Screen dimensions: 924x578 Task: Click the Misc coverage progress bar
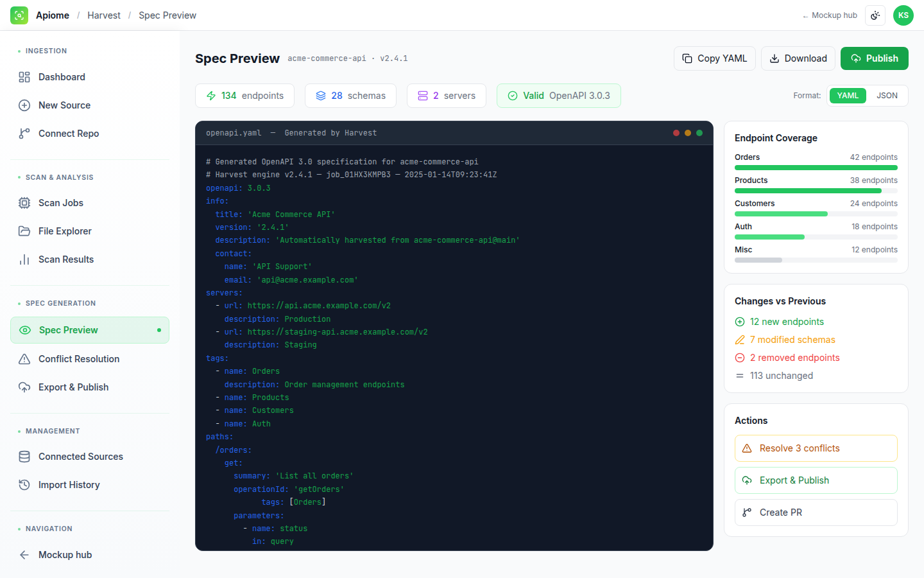point(816,260)
